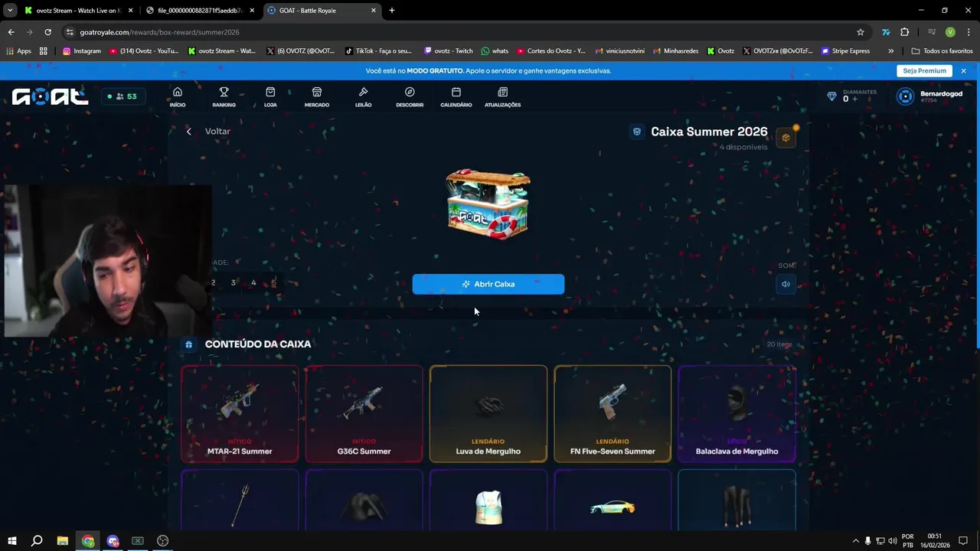Open the Stripe Express bookmark
The width and height of the screenshot is (980, 551).
click(x=846, y=51)
